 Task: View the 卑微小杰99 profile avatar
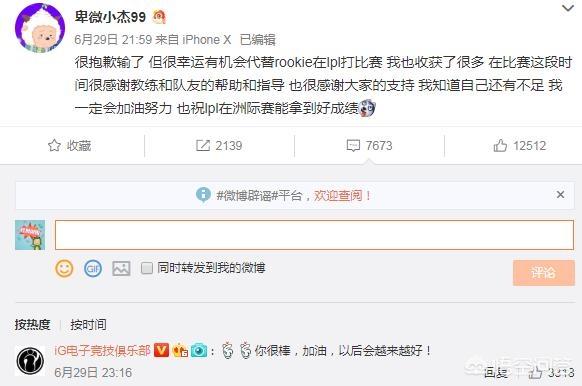pyautogui.click(x=40, y=28)
